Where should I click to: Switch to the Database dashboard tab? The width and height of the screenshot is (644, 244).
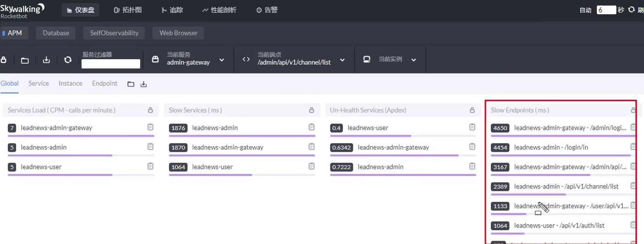click(56, 33)
